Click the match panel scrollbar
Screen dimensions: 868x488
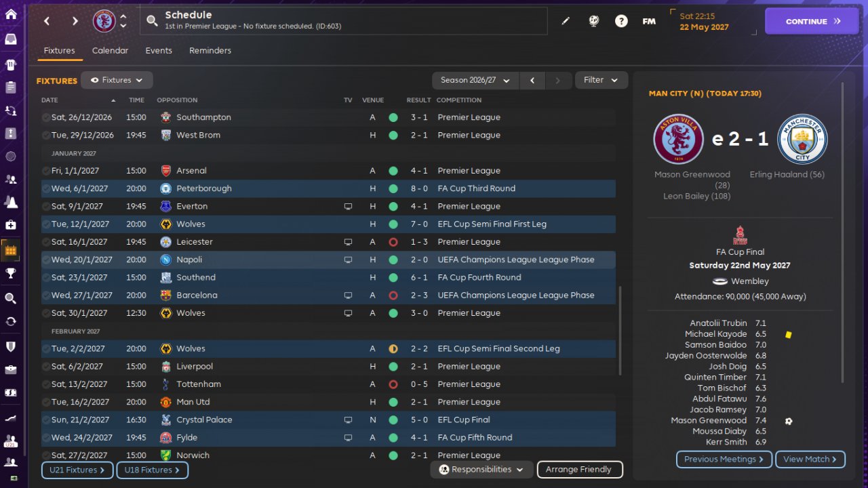(x=843, y=232)
